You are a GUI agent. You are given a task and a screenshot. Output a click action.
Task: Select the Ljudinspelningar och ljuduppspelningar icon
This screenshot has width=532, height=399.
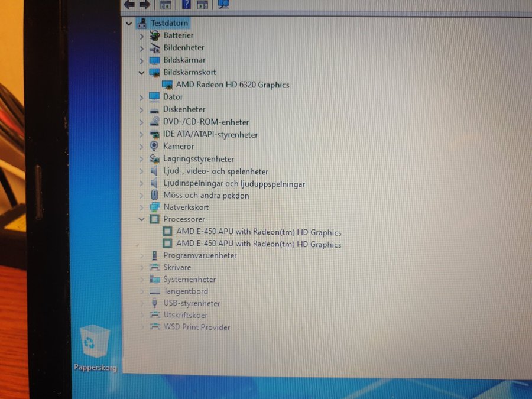coord(154,183)
